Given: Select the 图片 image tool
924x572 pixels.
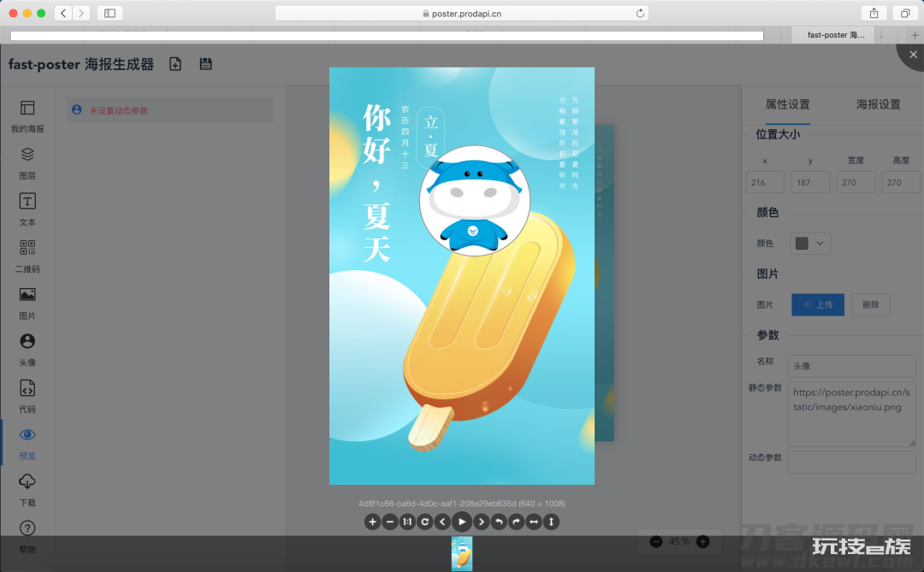Looking at the screenshot, I should (27, 304).
